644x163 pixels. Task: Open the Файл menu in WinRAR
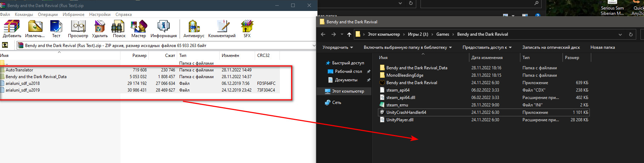pos(5,14)
